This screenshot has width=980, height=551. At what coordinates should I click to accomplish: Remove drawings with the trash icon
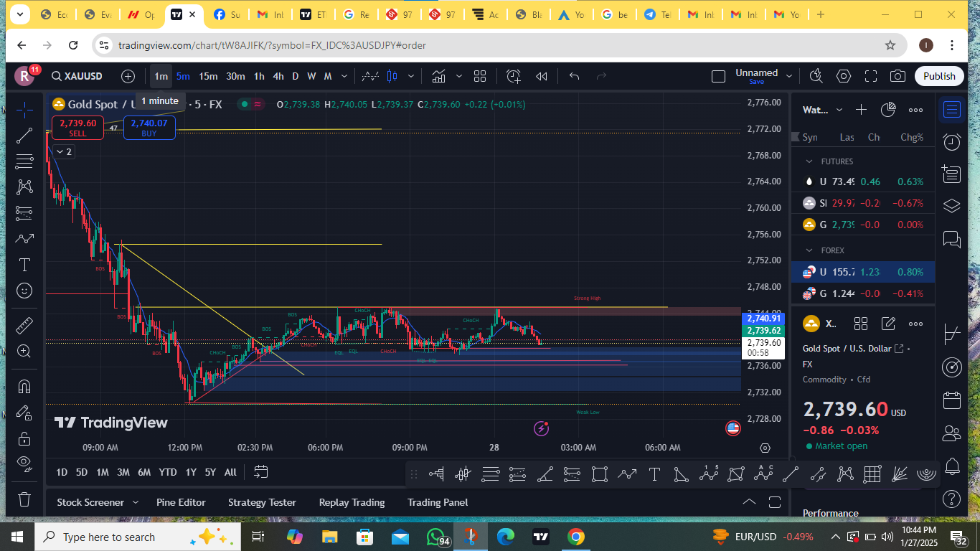click(x=24, y=499)
